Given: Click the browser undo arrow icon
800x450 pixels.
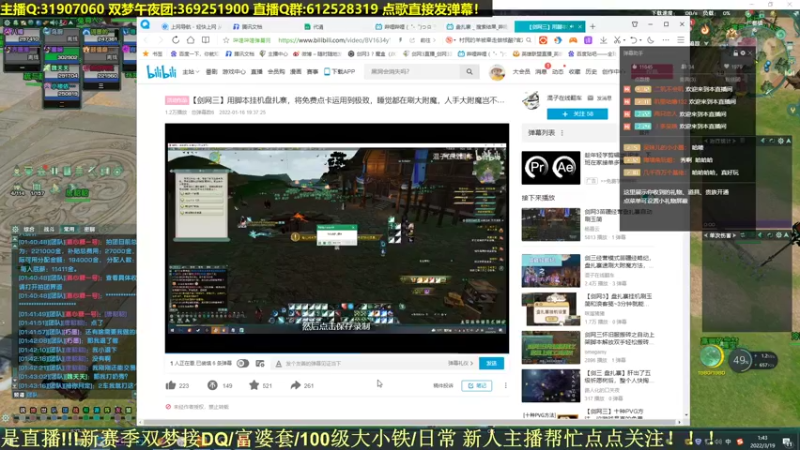Looking at the screenshot, I should [x=633, y=40].
